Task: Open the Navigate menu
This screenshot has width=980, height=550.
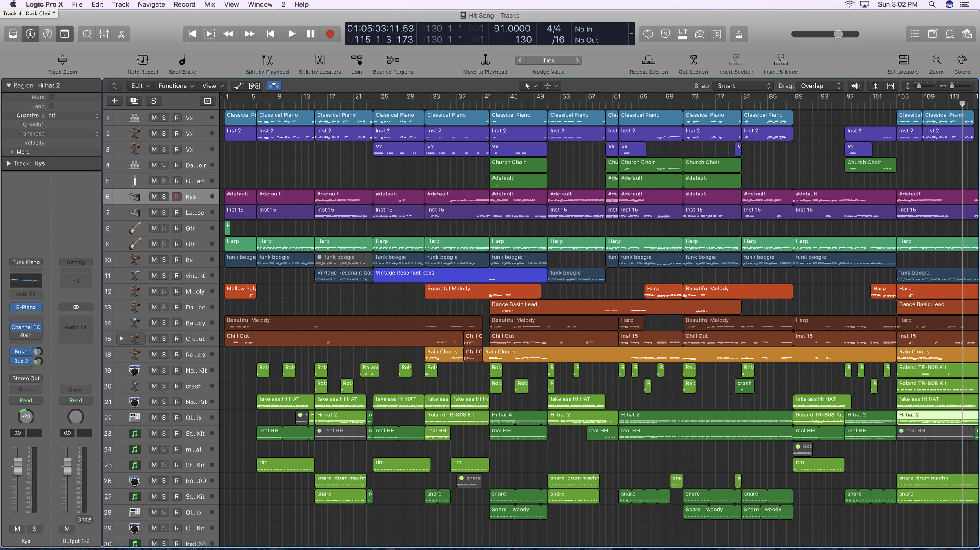Action: point(151,4)
